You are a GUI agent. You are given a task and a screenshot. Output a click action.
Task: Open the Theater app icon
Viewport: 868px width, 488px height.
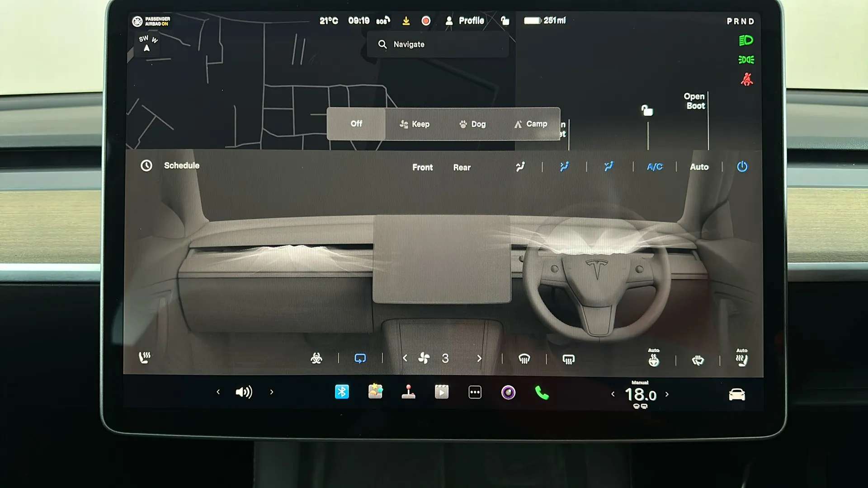(x=442, y=392)
